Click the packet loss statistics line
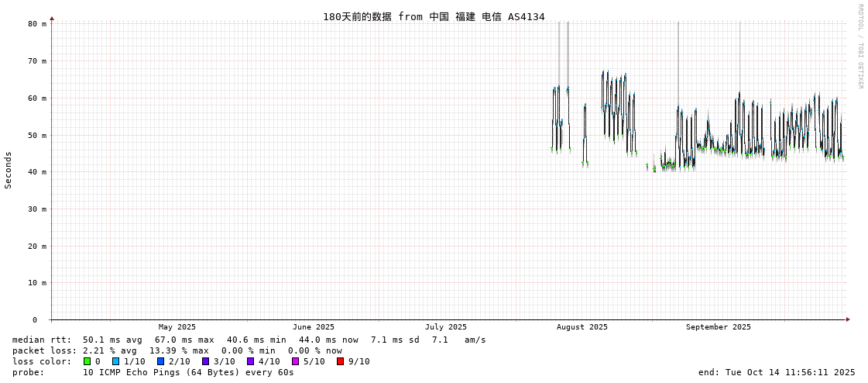The width and height of the screenshot is (868, 383). [x=177, y=350]
